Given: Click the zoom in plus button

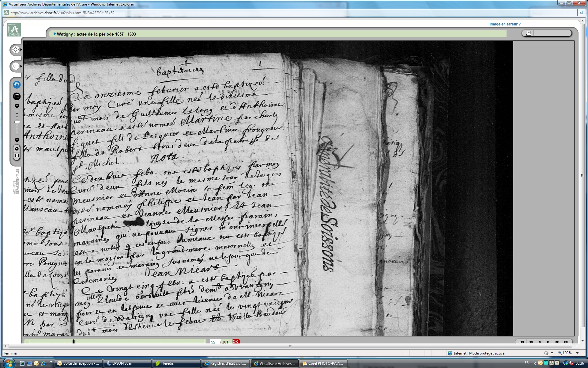Looking at the screenshot, I should point(17,106).
